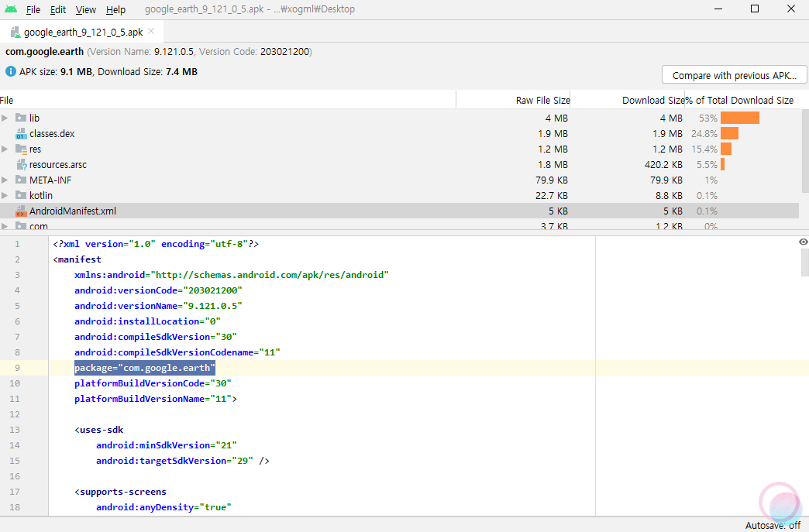Viewport: 809px width, 532px height.
Task: Select the google_earth_9_121_0_5.apk tab
Action: [83, 32]
